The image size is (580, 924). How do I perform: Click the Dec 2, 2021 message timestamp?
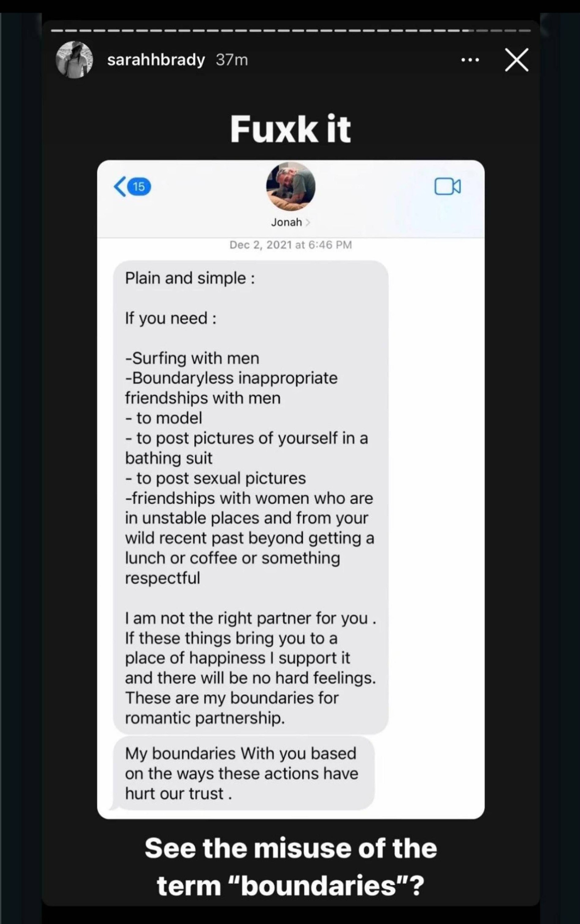[290, 245]
